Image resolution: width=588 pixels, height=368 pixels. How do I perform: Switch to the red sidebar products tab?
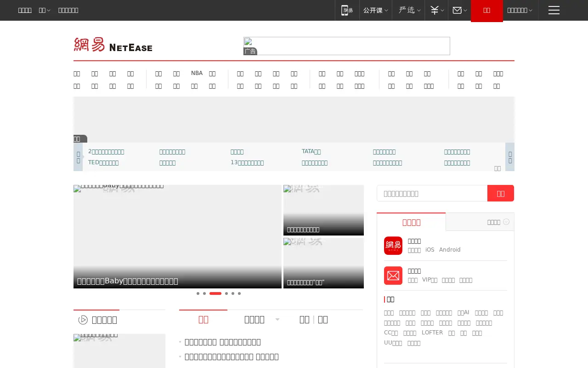pos(411,222)
